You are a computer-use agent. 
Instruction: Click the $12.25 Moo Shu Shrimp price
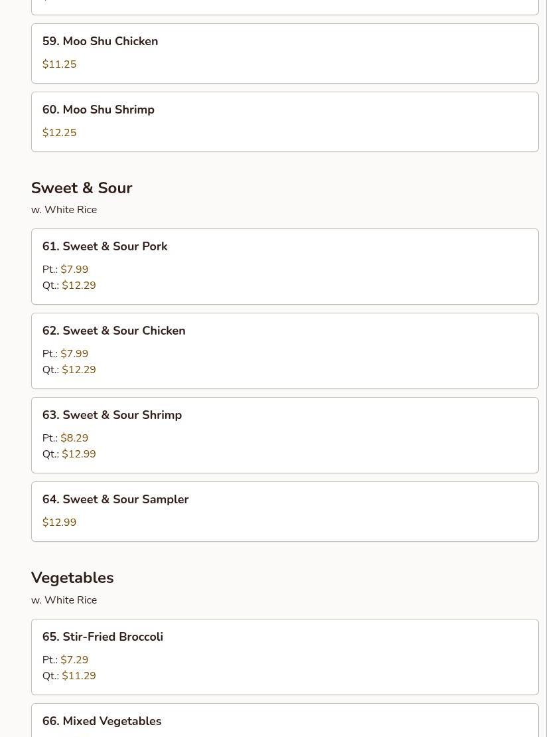point(60,133)
